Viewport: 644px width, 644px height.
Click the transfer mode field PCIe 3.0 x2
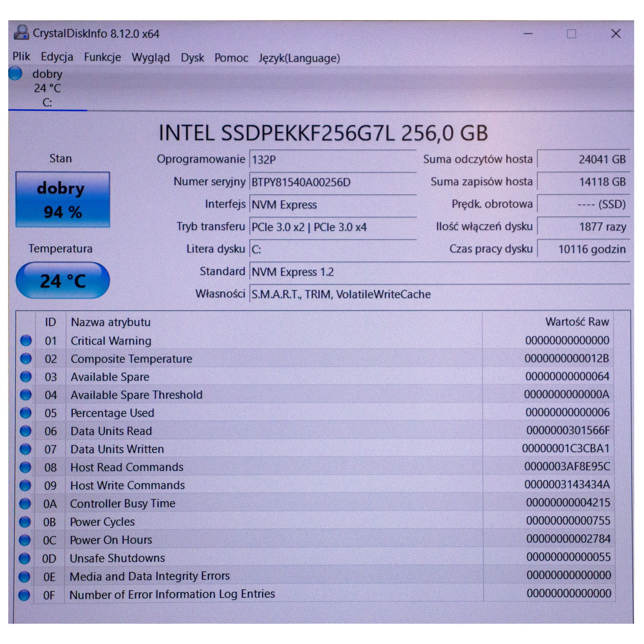[x=333, y=227]
